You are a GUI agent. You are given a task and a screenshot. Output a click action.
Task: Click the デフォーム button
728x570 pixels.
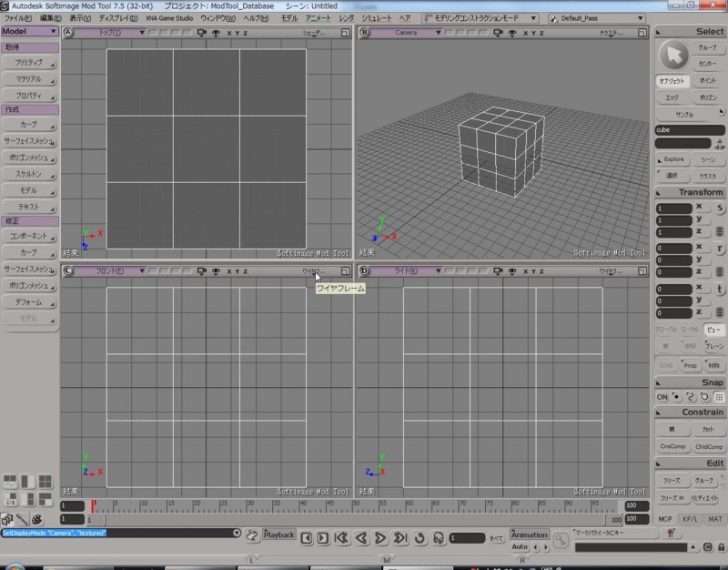pyautogui.click(x=29, y=302)
